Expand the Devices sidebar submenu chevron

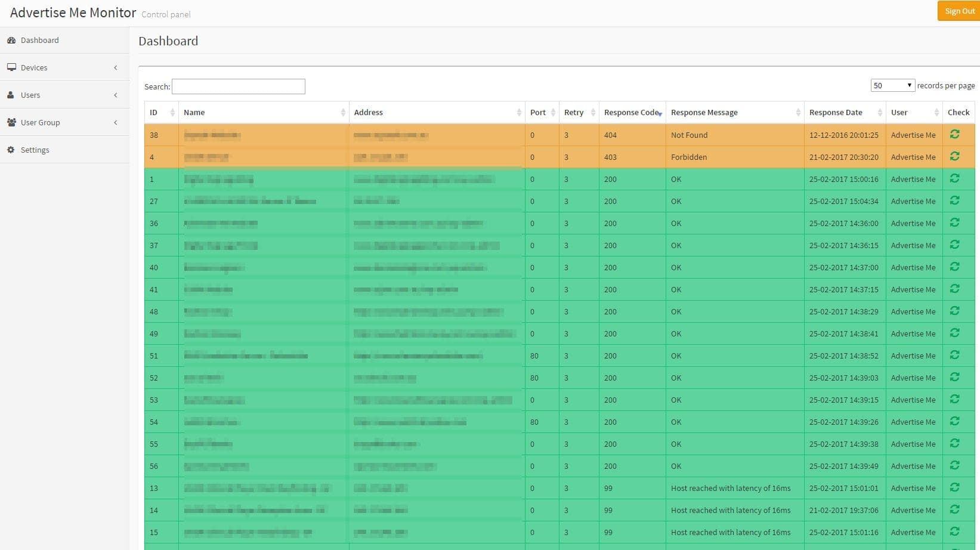pyautogui.click(x=115, y=67)
